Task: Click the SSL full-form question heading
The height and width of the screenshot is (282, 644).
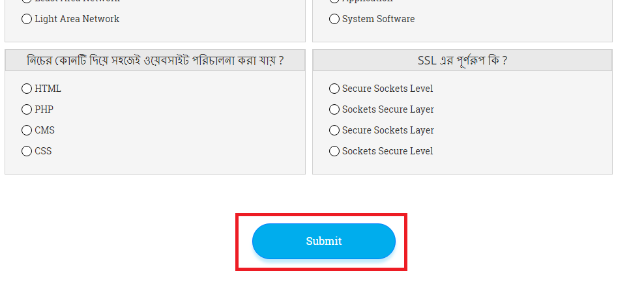Action: [x=462, y=61]
